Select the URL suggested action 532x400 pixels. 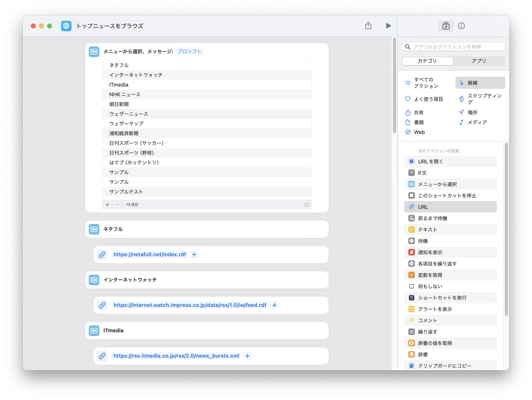pyautogui.click(x=450, y=207)
